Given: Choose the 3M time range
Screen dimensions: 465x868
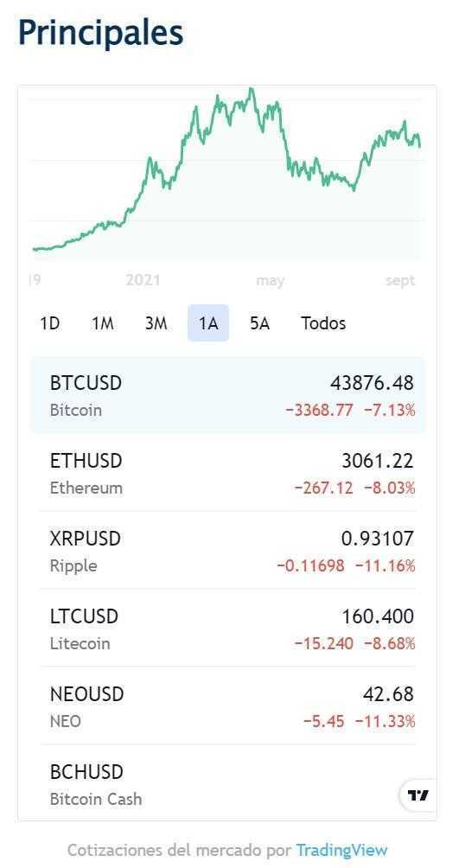Looking at the screenshot, I should click(x=156, y=323).
